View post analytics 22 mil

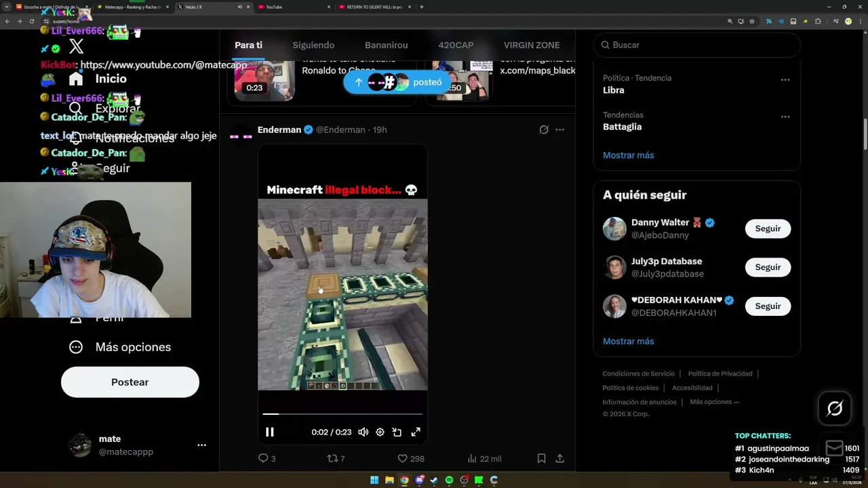tap(484, 458)
